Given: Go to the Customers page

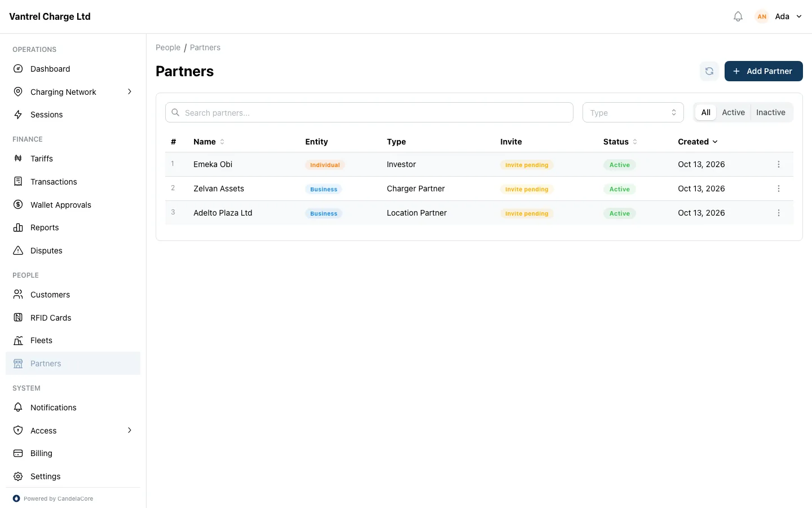Looking at the screenshot, I should (x=73, y=295).
